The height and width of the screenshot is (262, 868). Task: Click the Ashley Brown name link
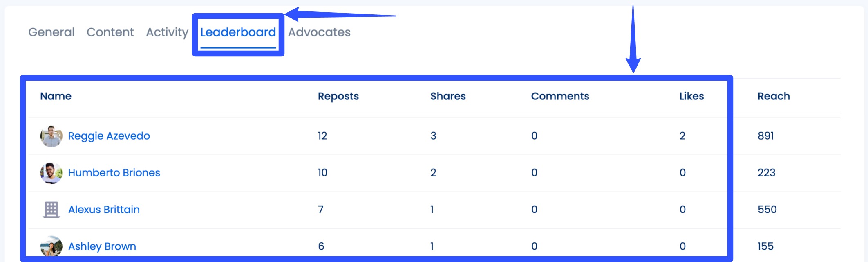102,246
